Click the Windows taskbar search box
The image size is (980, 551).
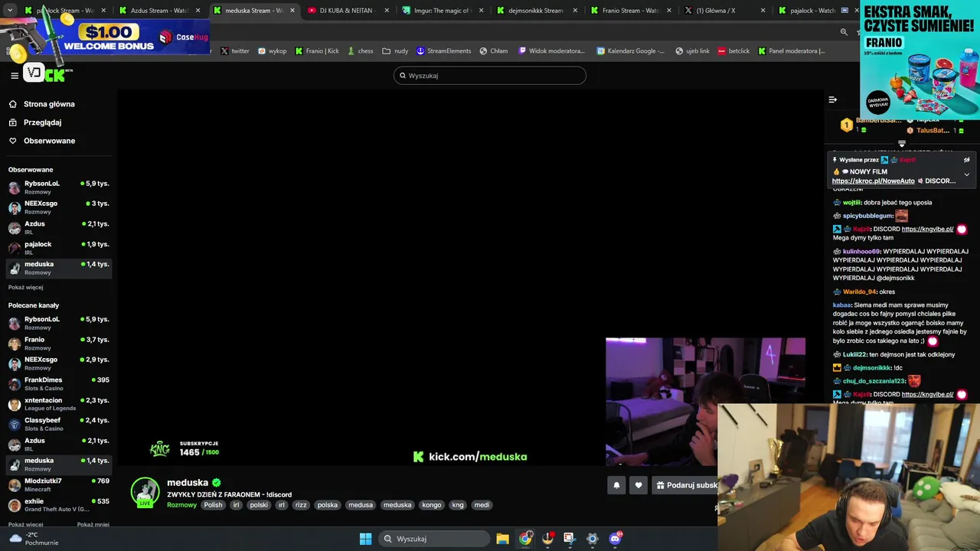(434, 539)
